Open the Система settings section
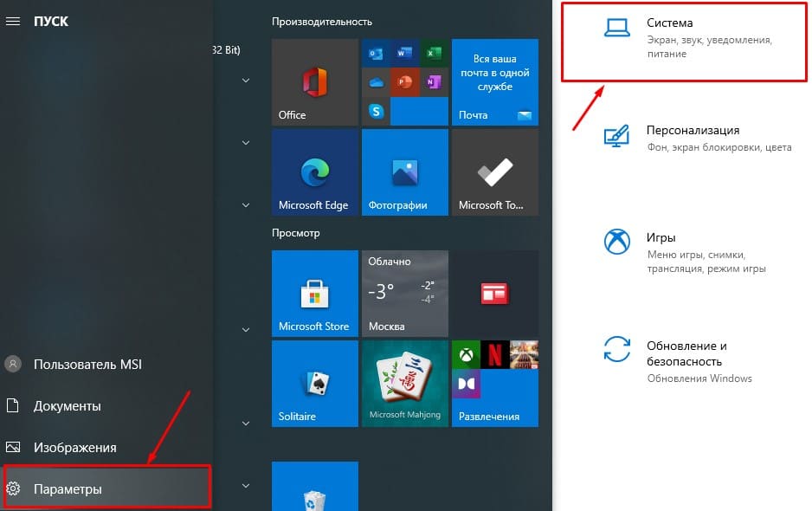The width and height of the screenshot is (812, 511). (684, 39)
